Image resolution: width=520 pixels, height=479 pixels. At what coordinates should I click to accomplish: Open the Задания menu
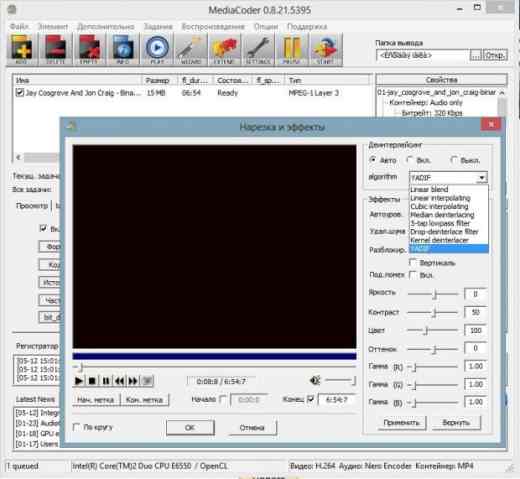click(x=158, y=26)
